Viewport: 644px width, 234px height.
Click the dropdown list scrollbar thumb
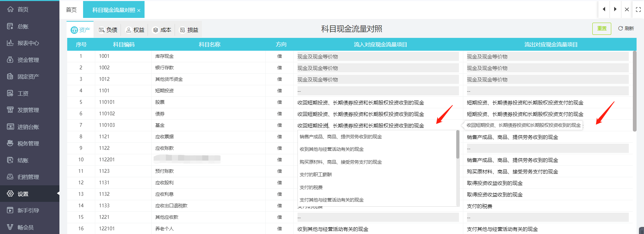[458, 145]
